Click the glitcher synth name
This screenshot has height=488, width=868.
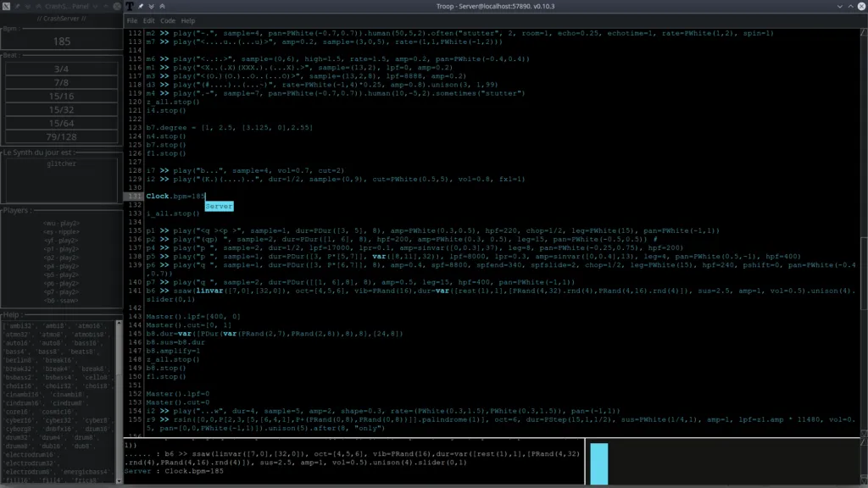61,164
